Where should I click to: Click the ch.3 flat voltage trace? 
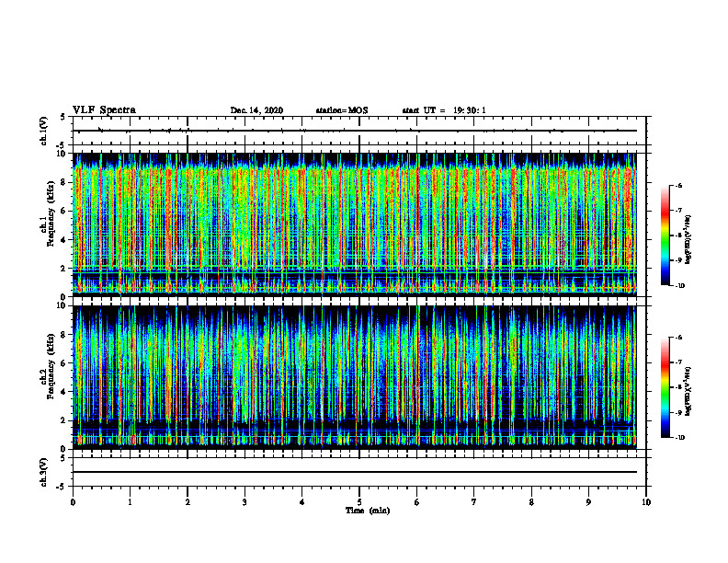click(x=355, y=472)
